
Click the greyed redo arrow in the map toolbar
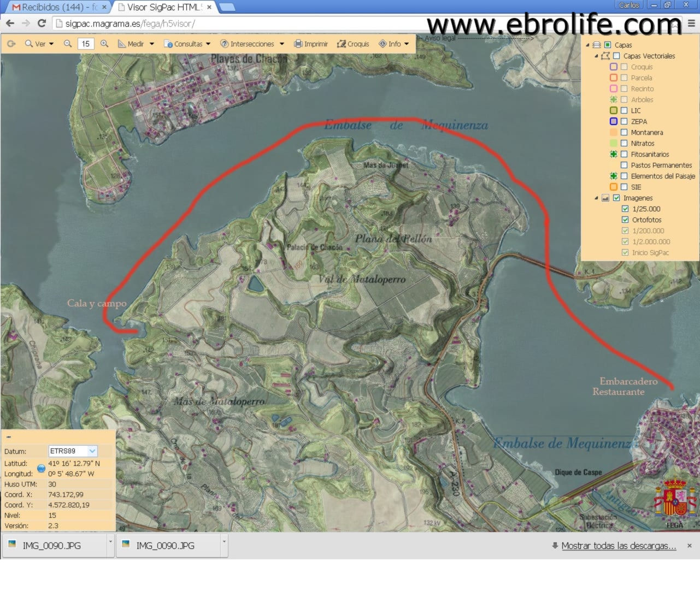pos(11,44)
